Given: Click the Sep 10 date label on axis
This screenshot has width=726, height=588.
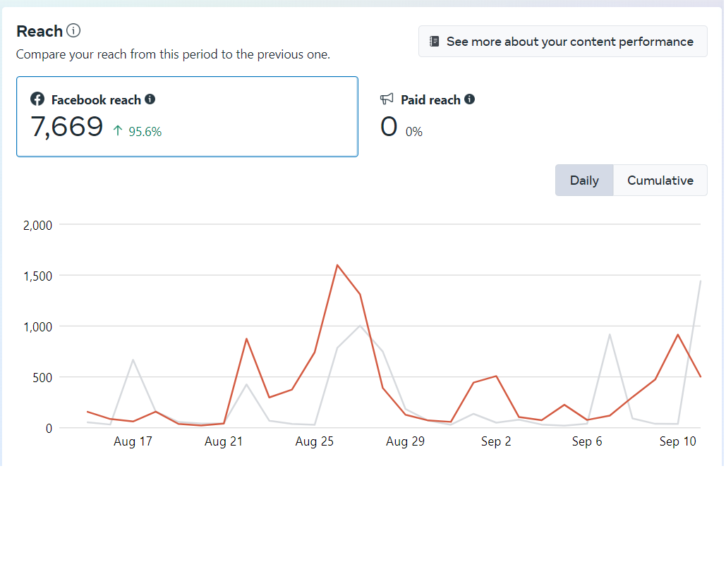Looking at the screenshot, I should pos(677,442).
